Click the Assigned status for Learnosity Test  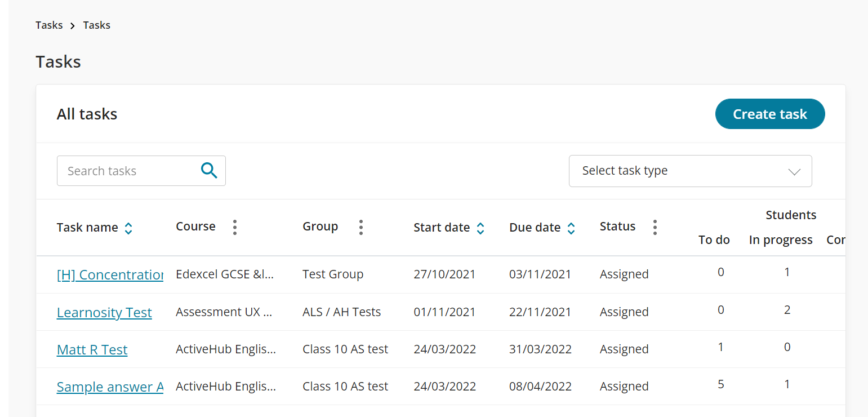pyautogui.click(x=624, y=312)
